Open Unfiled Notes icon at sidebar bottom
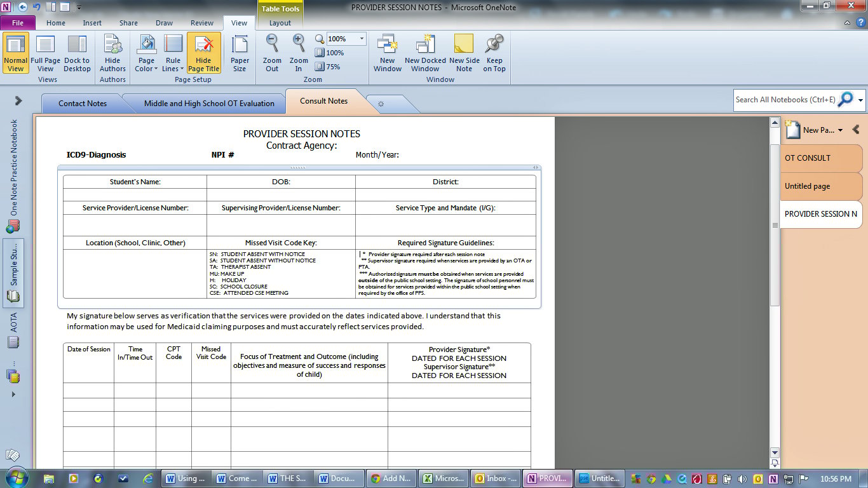 click(13, 456)
